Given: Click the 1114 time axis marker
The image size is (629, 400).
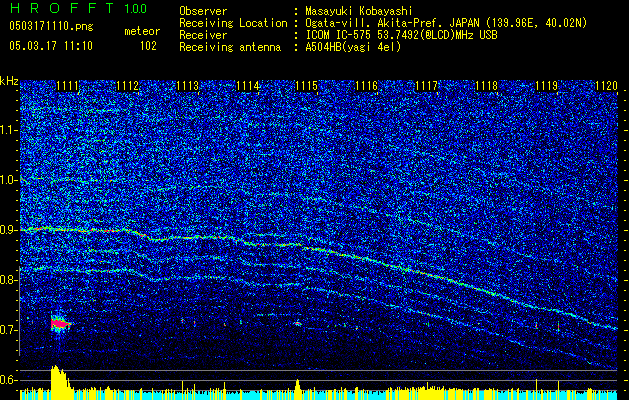Looking at the screenshot, I should 247,85.
